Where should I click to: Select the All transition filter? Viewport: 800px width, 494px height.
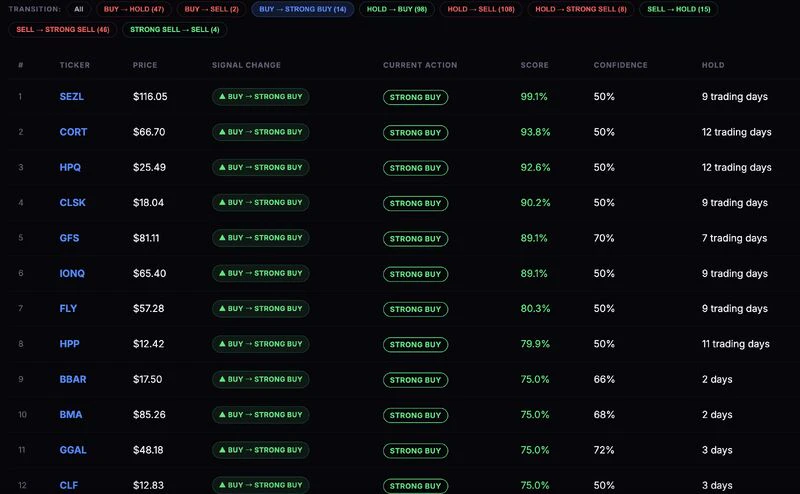(x=79, y=9)
